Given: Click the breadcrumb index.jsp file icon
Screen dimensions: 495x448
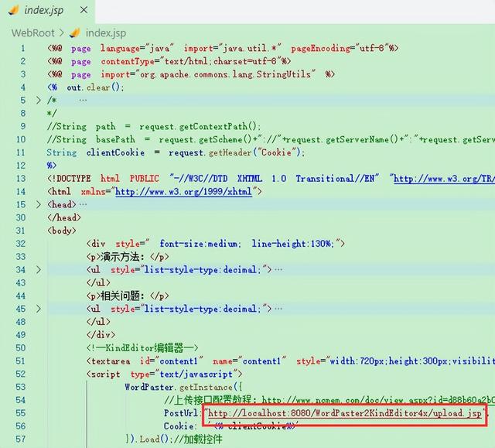Looking at the screenshot, I should 75,32.
